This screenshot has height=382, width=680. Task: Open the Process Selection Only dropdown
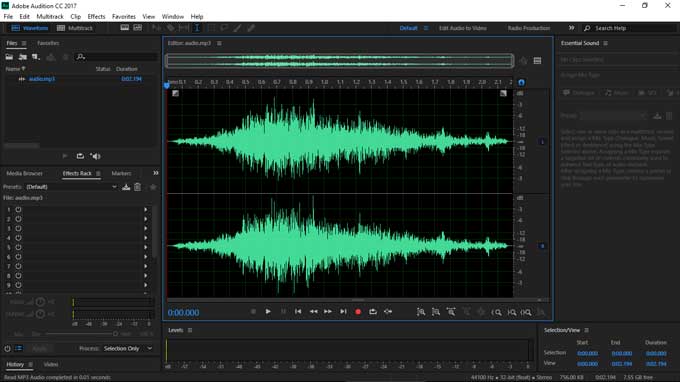[128, 349]
